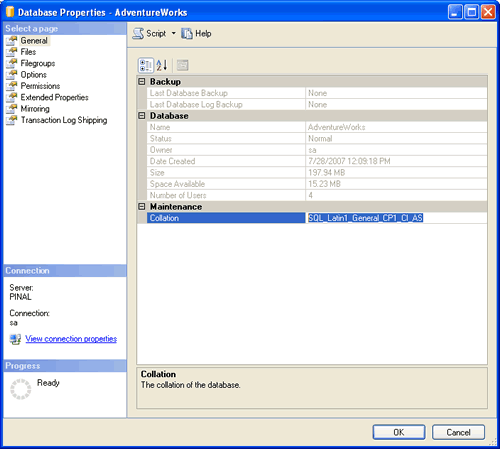Click the Normal status value

tap(320, 138)
